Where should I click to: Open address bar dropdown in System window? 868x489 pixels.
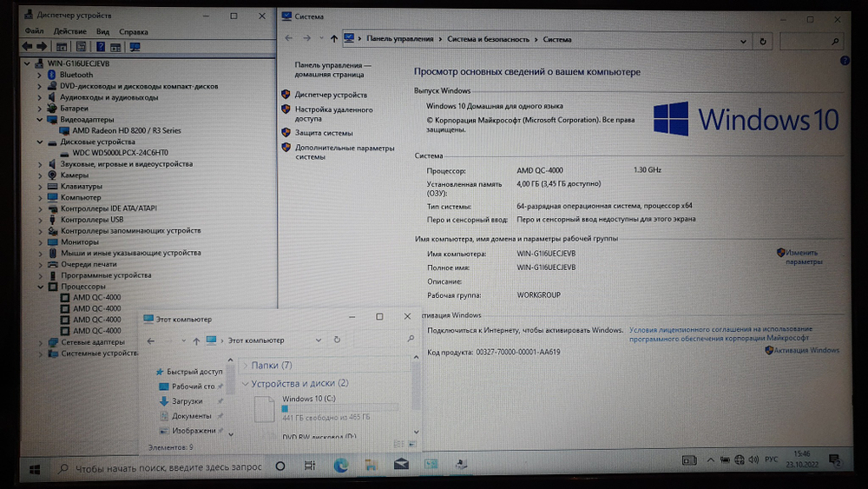743,42
